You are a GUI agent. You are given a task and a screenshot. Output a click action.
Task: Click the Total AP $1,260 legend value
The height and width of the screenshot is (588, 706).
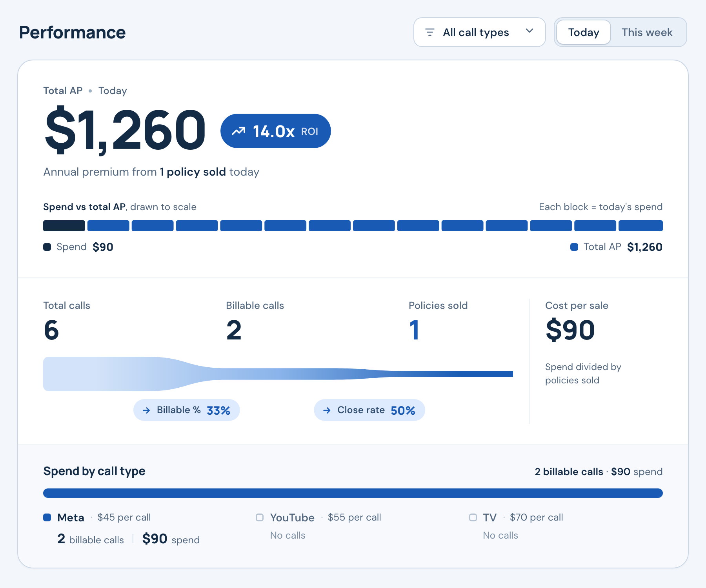click(644, 247)
